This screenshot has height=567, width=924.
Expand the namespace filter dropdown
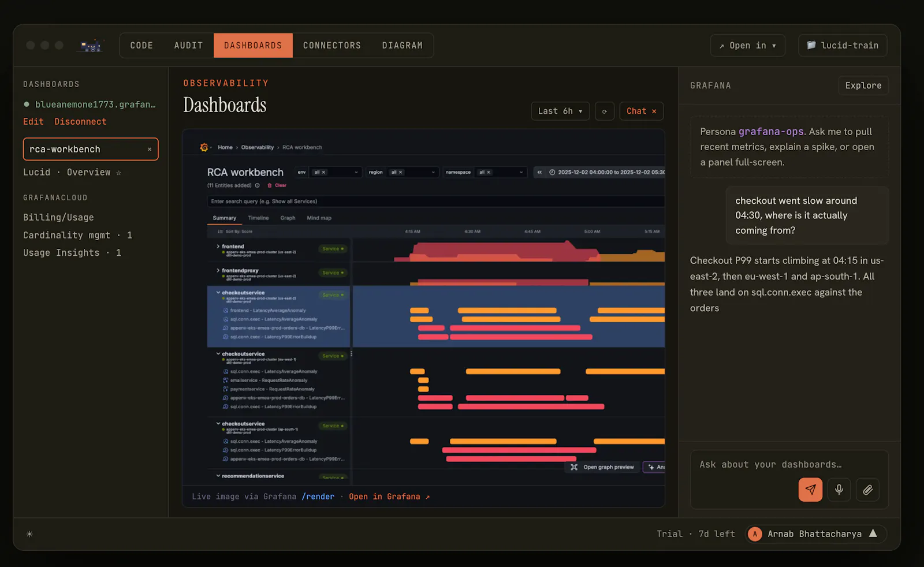(521, 172)
